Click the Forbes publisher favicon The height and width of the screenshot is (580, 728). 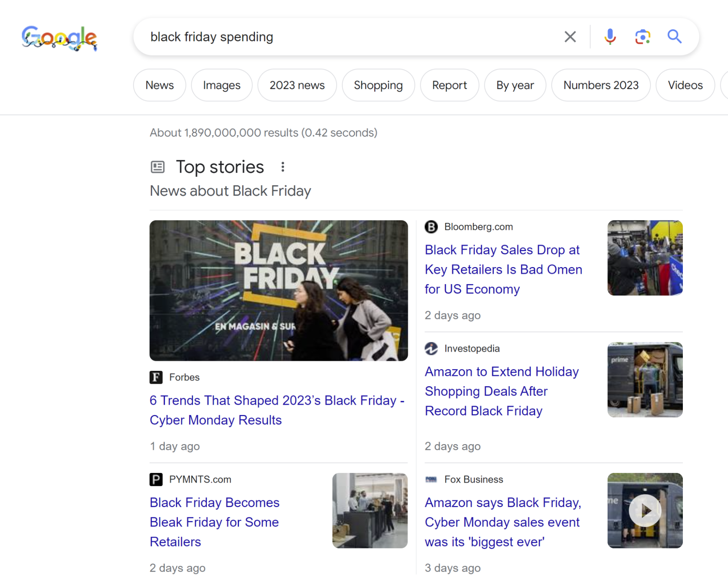(x=156, y=377)
